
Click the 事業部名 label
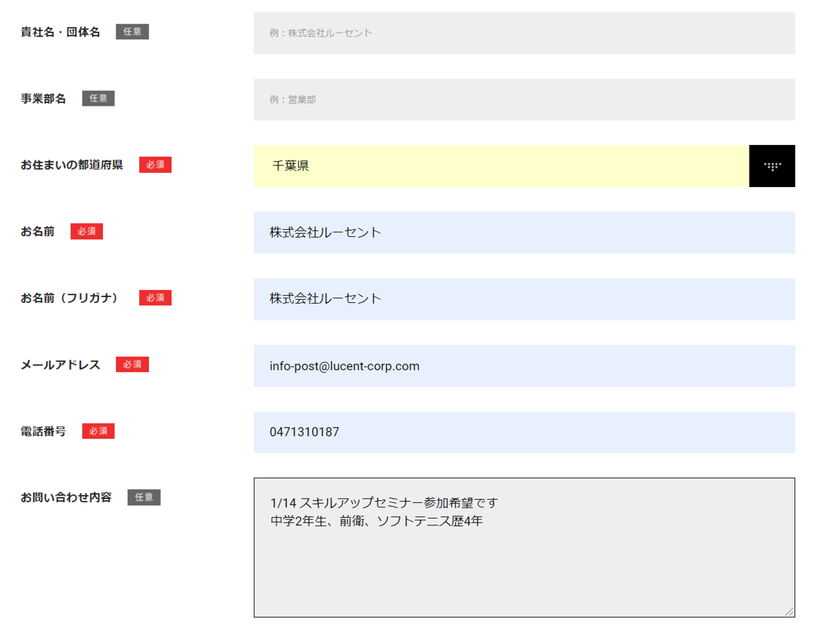[43, 98]
